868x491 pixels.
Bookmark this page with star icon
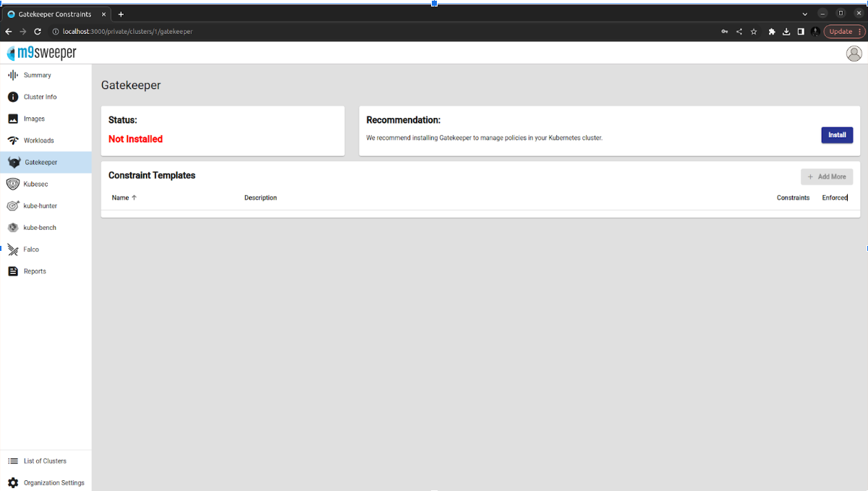754,32
